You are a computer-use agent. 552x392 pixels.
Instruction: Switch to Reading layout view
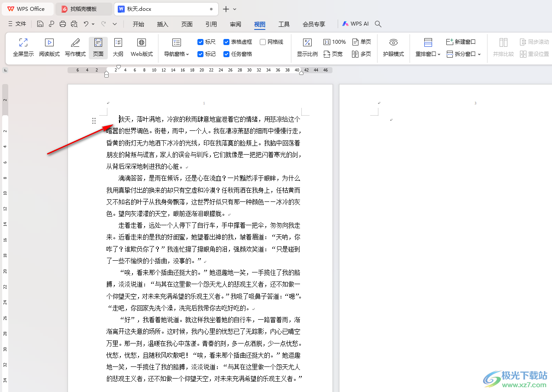pos(49,47)
